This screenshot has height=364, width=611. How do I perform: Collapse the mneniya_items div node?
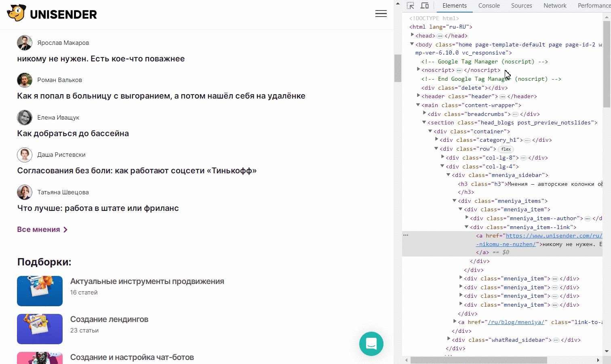[x=455, y=200]
